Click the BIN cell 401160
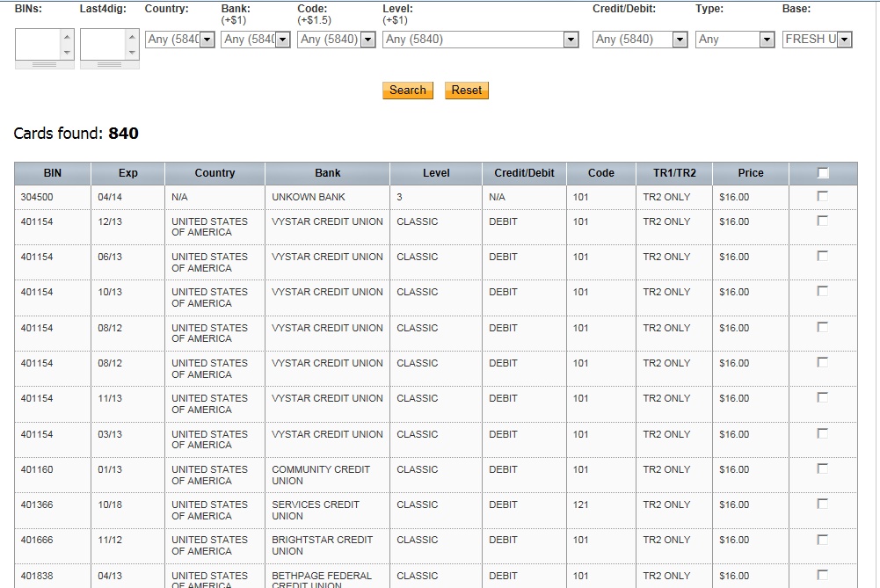The image size is (880, 588). tap(37, 469)
